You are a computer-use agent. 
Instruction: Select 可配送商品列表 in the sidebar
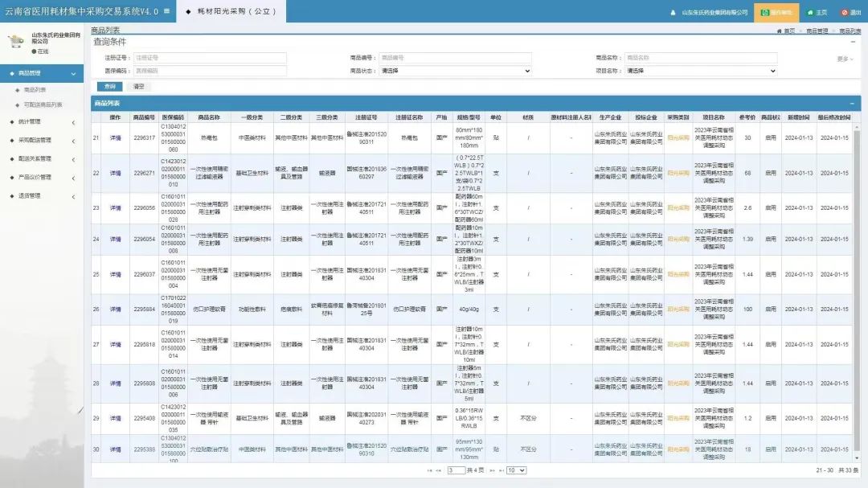click(43, 105)
